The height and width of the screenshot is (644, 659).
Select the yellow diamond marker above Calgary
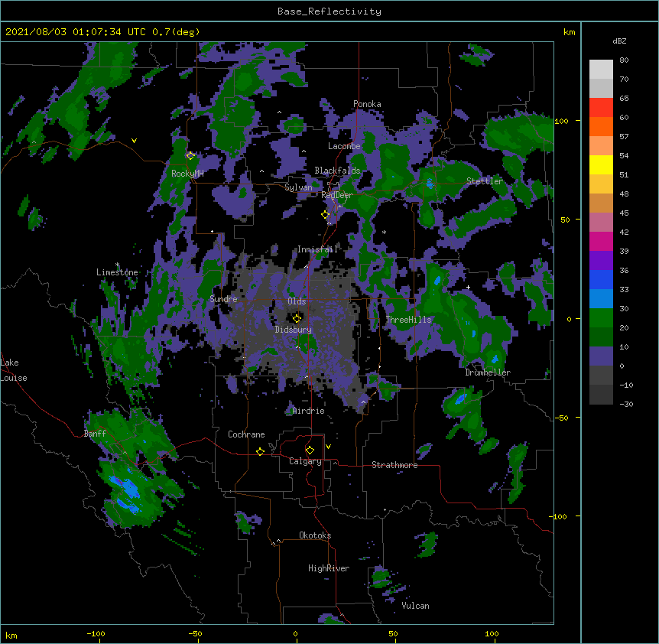[310, 450]
